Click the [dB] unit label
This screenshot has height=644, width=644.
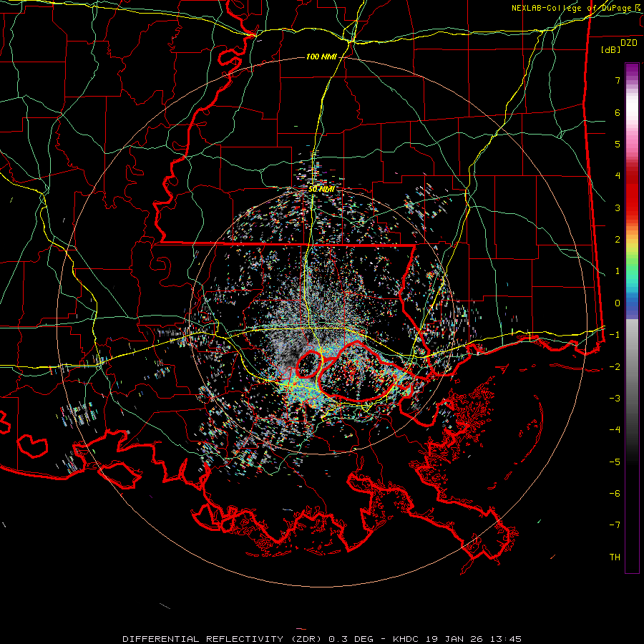click(611, 49)
